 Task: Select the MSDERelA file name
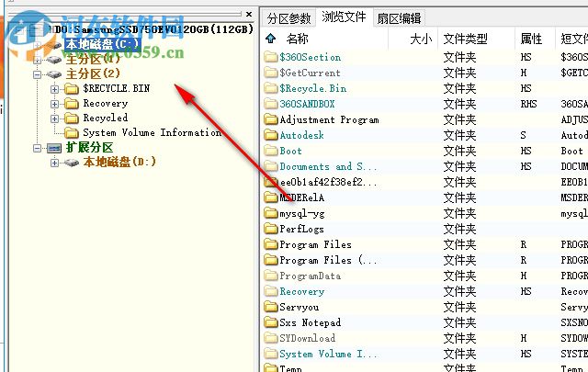pyautogui.click(x=302, y=197)
